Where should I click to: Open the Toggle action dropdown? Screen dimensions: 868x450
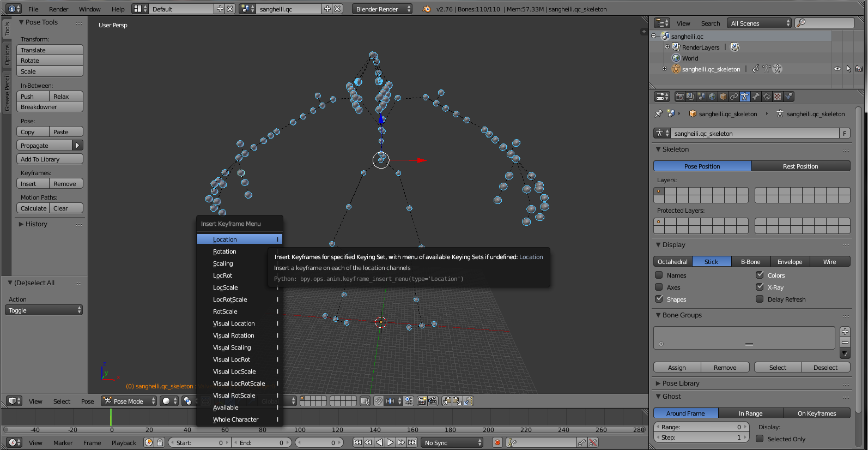pos(44,310)
